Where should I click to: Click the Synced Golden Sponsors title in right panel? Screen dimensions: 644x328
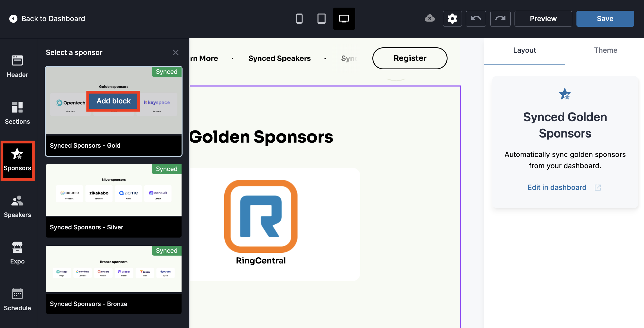(x=565, y=125)
